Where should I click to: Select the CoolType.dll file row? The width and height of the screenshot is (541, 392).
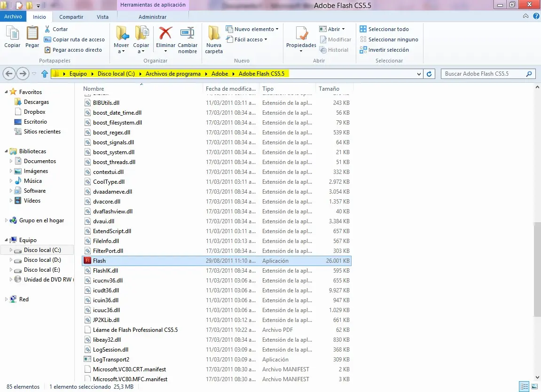click(216, 182)
